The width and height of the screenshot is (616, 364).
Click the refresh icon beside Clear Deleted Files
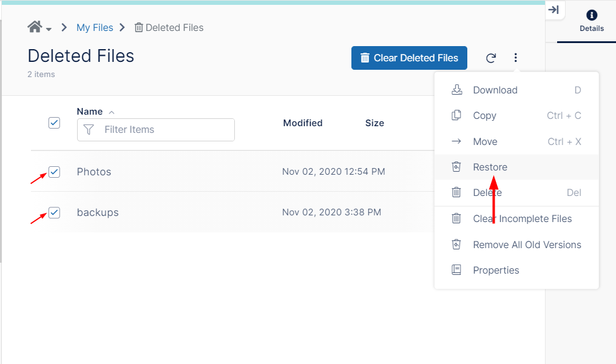point(491,58)
